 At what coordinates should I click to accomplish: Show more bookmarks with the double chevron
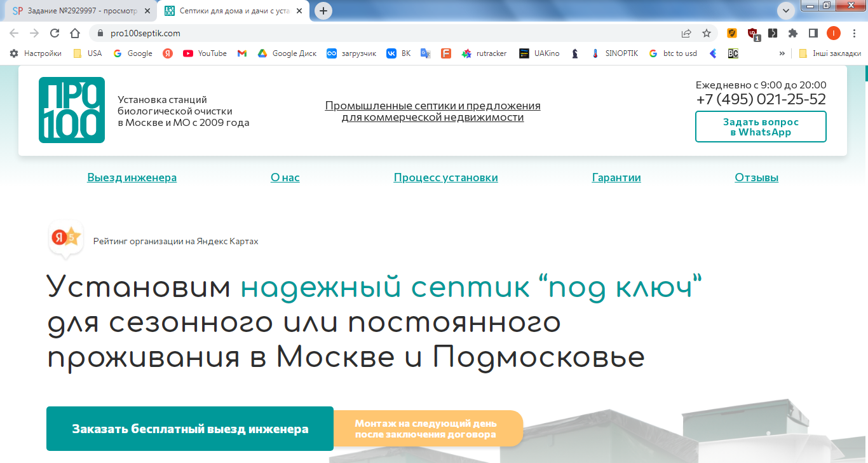pos(782,53)
